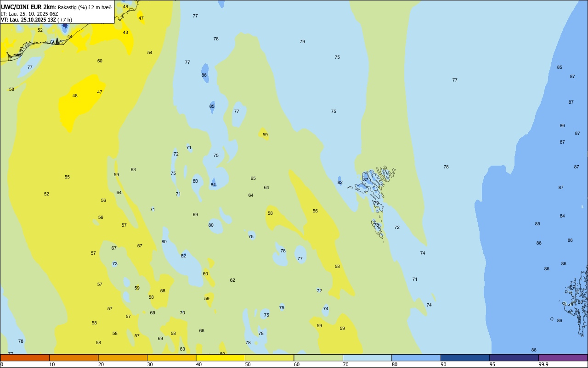
Task: Click the map title 'UWC/DINI EUR 2km'
Action: (28, 7)
